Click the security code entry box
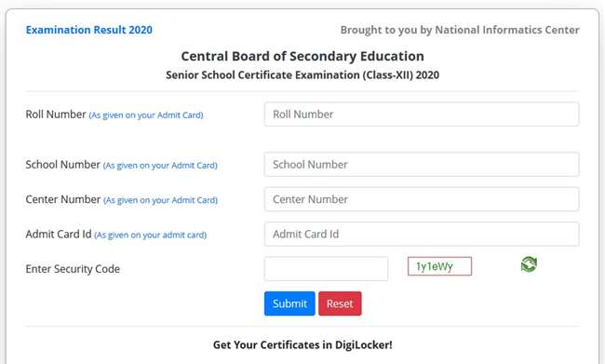605x364 pixels. point(326,269)
